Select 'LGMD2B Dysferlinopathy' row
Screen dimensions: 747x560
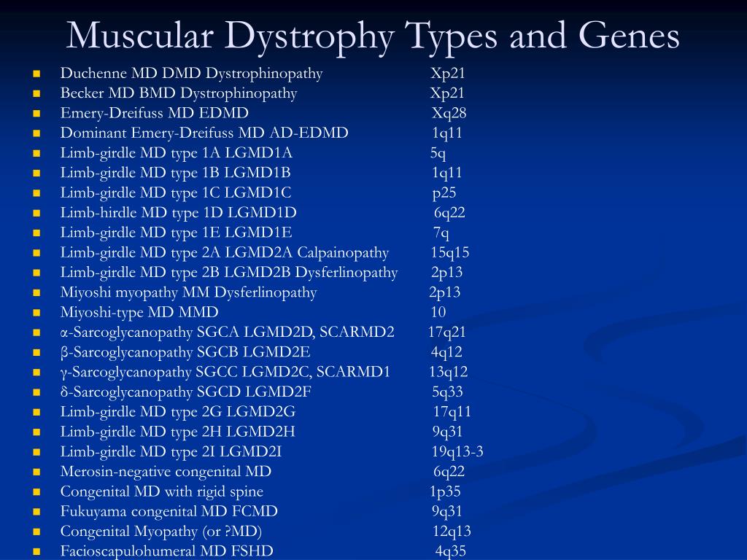pyautogui.click(x=229, y=273)
